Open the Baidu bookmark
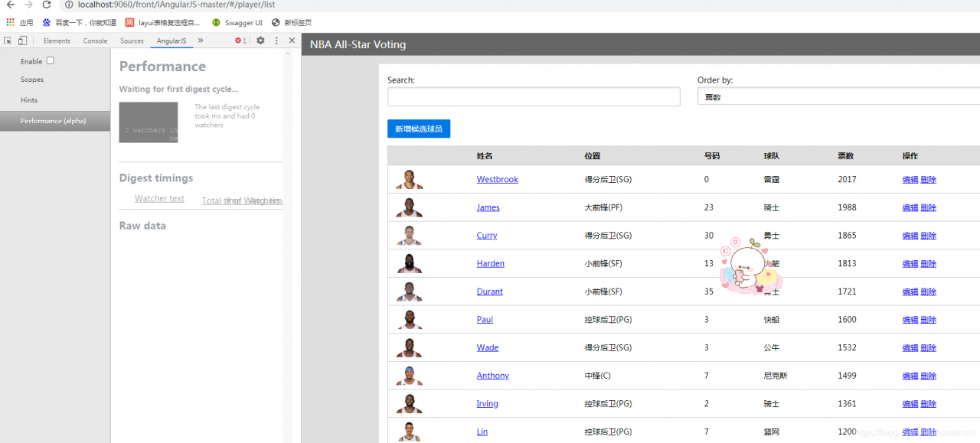This screenshot has width=980, height=443. click(x=80, y=22)
